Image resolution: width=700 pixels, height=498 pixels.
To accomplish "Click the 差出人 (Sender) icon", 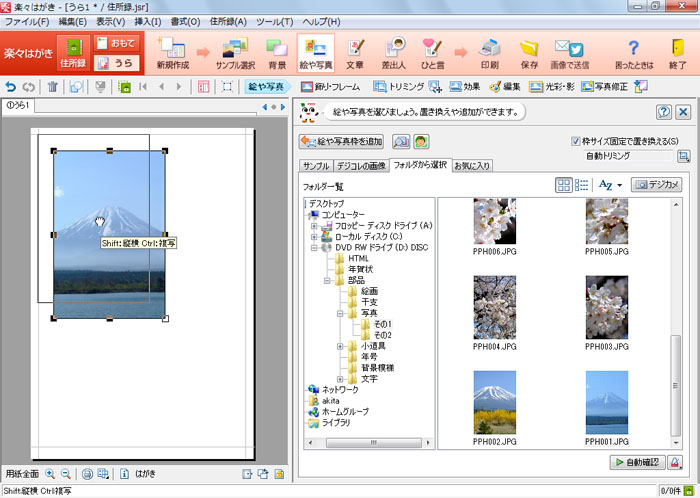I will coord(394,54).
